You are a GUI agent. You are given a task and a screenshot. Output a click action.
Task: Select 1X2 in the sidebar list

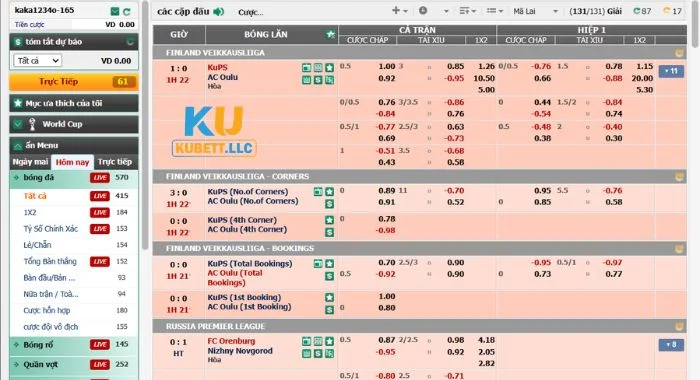pyautogui.click(x=30, y=213)
